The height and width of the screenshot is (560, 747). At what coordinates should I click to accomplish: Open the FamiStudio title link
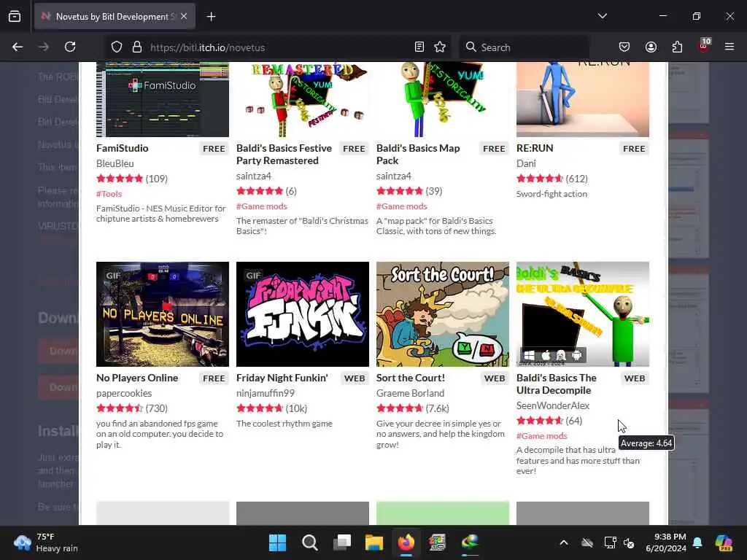pos(122,148)
